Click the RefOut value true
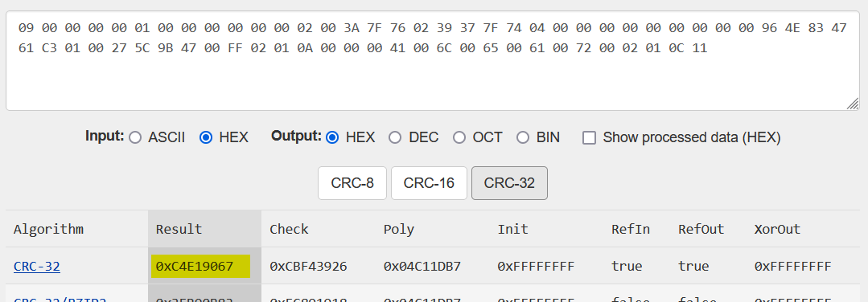This screenshot has width=868, height=302. pyautogui.click(x=693, y=267)
